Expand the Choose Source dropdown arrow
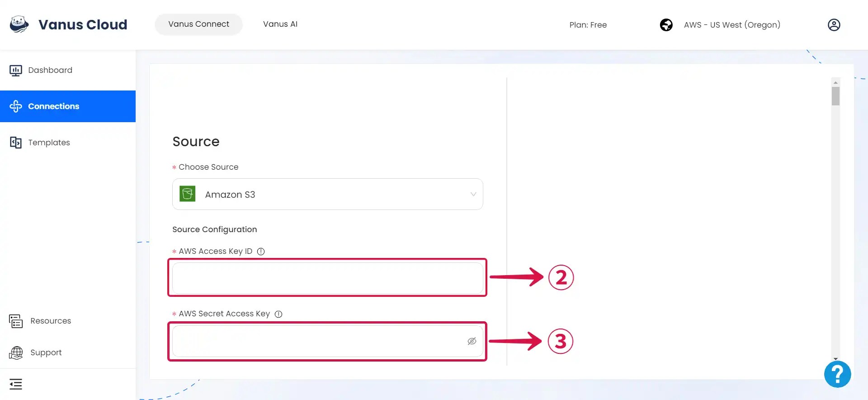The height and width of the screenshot is (400, 868). (473, 195)
